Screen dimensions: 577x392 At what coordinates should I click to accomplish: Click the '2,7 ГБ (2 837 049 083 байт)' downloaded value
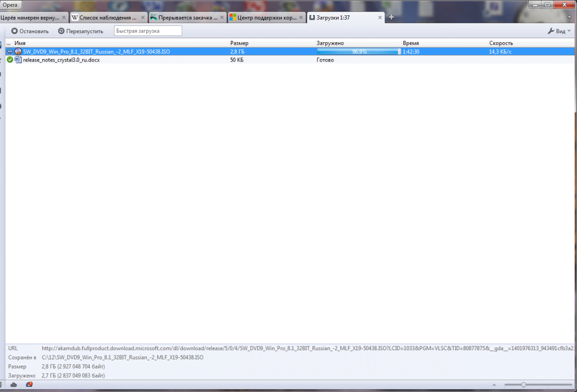point(73,375)
